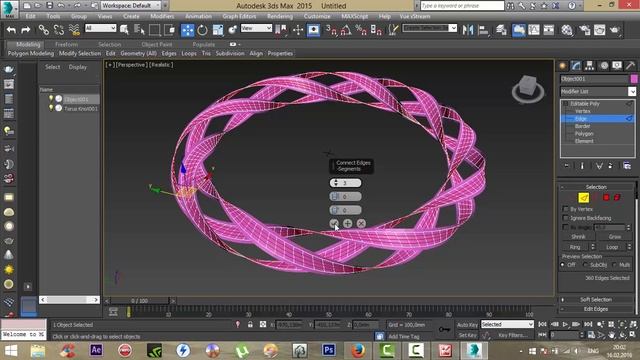The width and height of the screenshot is (640, 360).
Task: Toggle the Torus Knot001 lightbulb visibility icon
Action: [51, 108]
